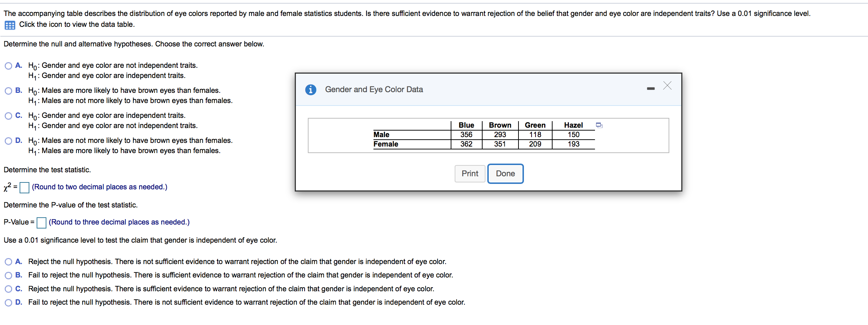
Task: Click the Hazel column header
Action: pos(574,125)
